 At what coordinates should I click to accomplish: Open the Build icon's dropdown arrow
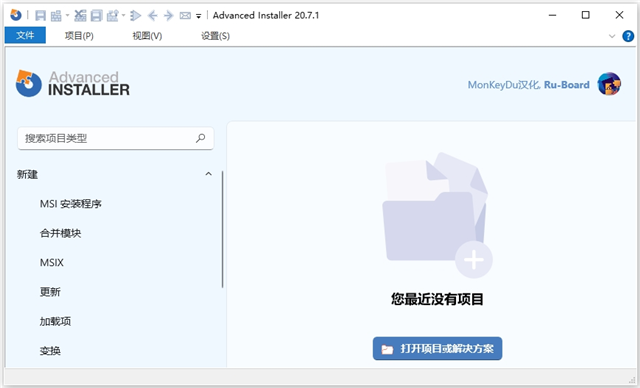67,16
